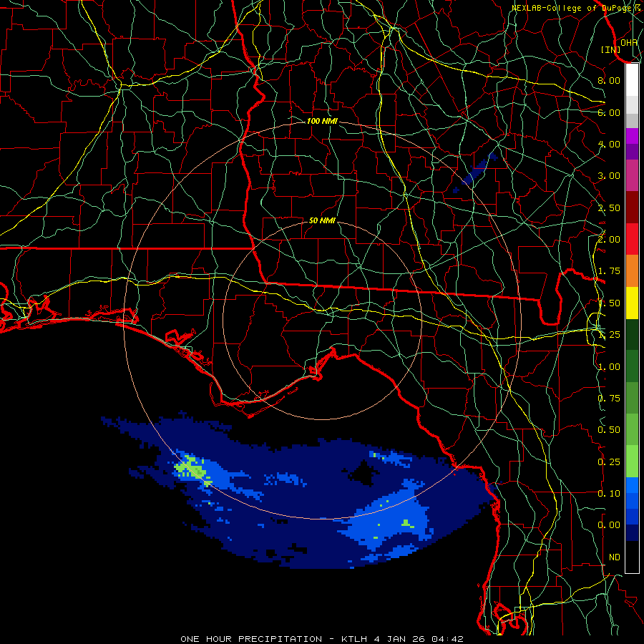Click the ND legend label
The image size is (644, 644).
click(x=615, y=557)
